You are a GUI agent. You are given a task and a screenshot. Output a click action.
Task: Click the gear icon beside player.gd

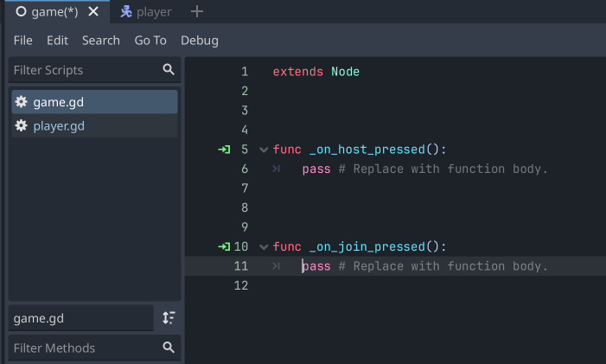pyautogui.click(x=22, y=126)
